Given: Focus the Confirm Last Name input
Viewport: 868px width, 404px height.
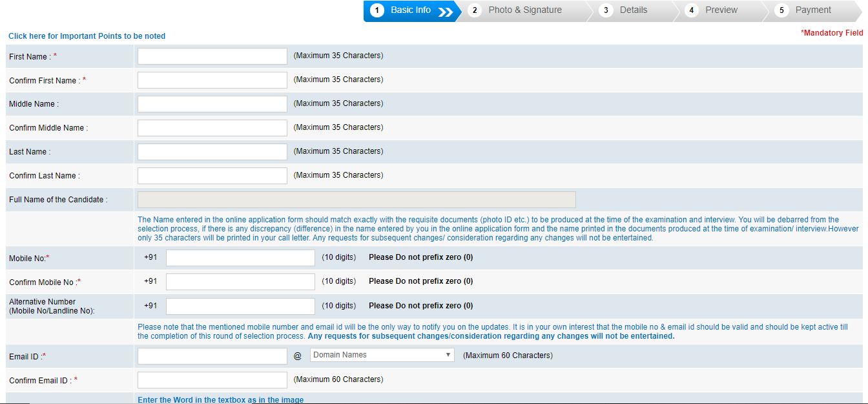Looking at the screenshot, I should (212, 176).
